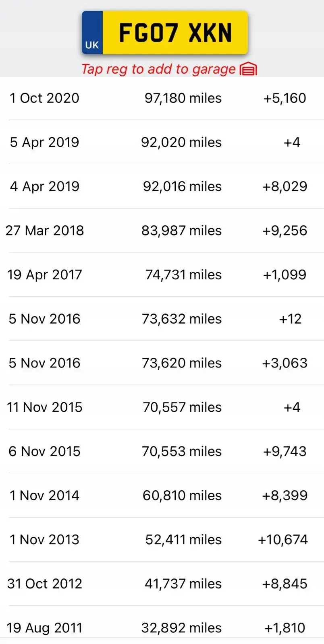324x644 pixels.
Task: Click the red garage icon
Action: [x=248, y=69]
